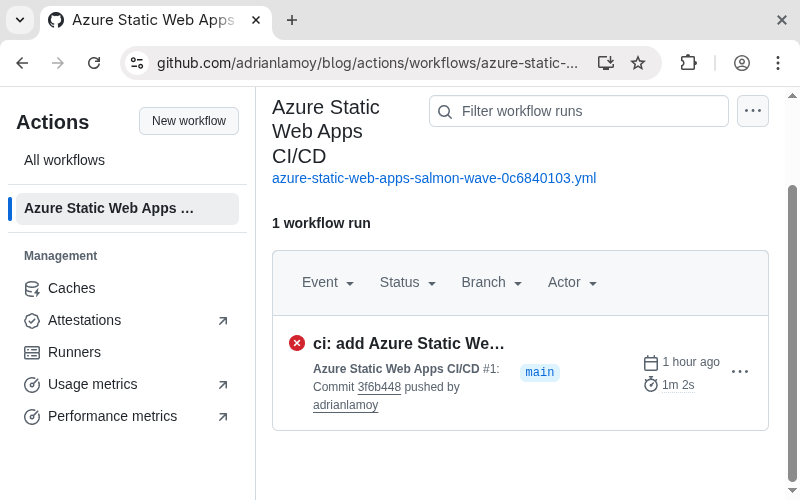
Task: Click the Caches database icon
Action: click(32, 289)
